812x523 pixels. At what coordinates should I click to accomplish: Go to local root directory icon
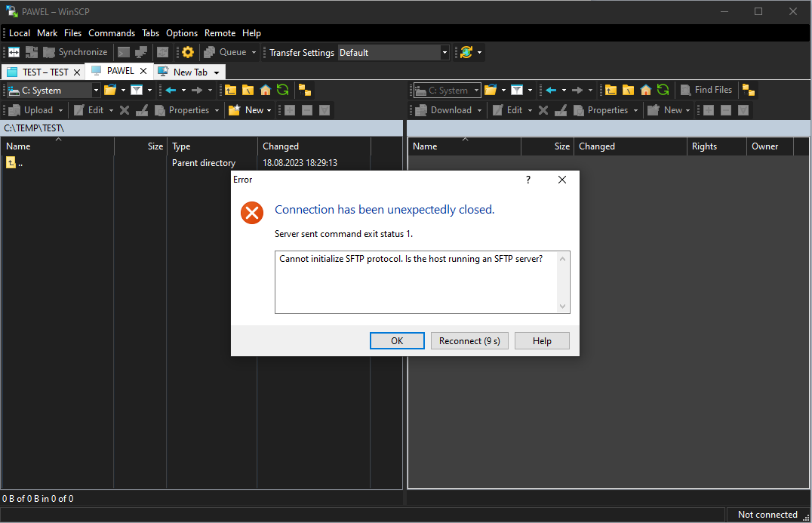click(248, 91)
